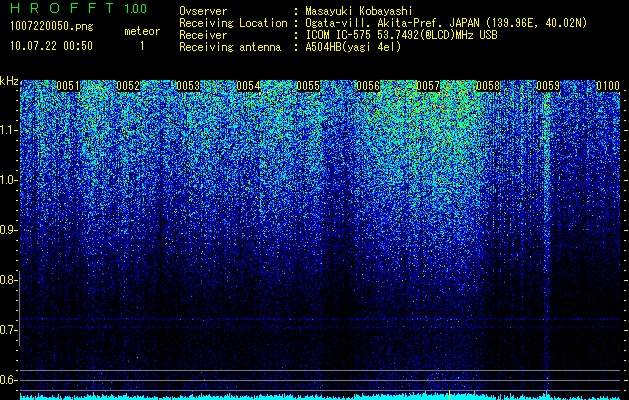This screenshot has height=400, width=629.
Task: Click the 0059 time marker
Action: pyautogui.click(x=548, y=86)
